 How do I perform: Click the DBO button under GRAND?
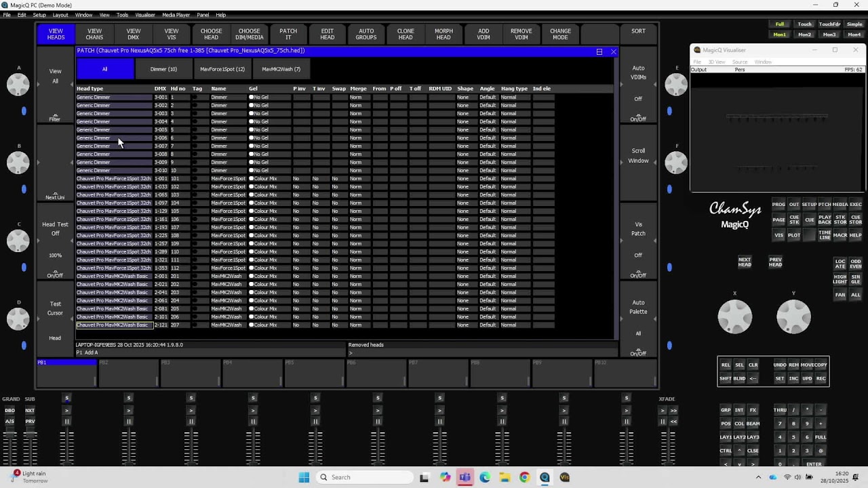pyautogui.click(x=9, y=411)
